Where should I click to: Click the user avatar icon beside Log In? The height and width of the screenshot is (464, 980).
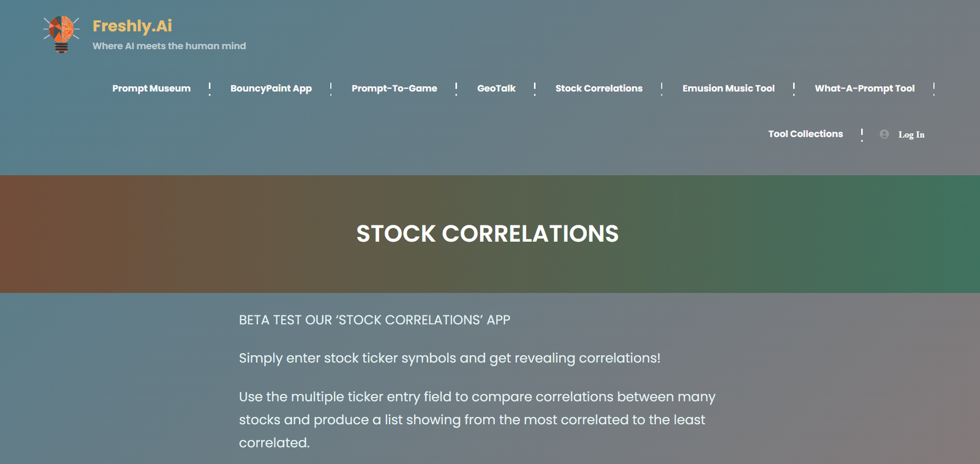884,134
